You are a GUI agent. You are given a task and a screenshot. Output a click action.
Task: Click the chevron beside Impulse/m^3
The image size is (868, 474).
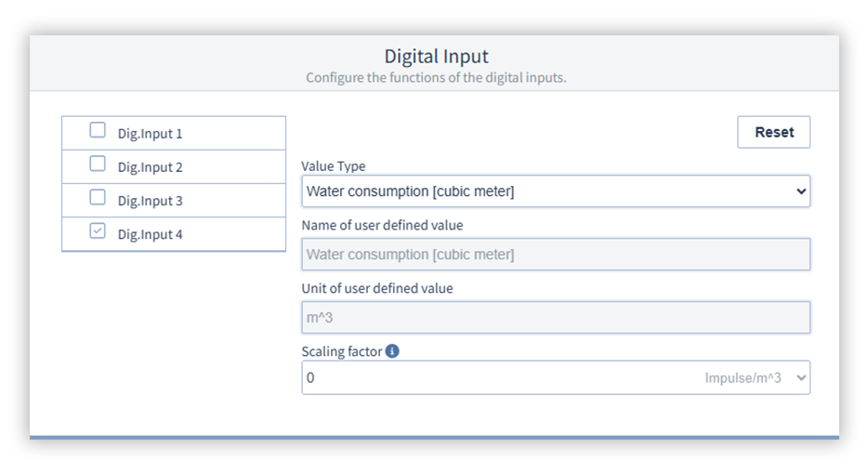pyautogui.click(x=802, y=378)
